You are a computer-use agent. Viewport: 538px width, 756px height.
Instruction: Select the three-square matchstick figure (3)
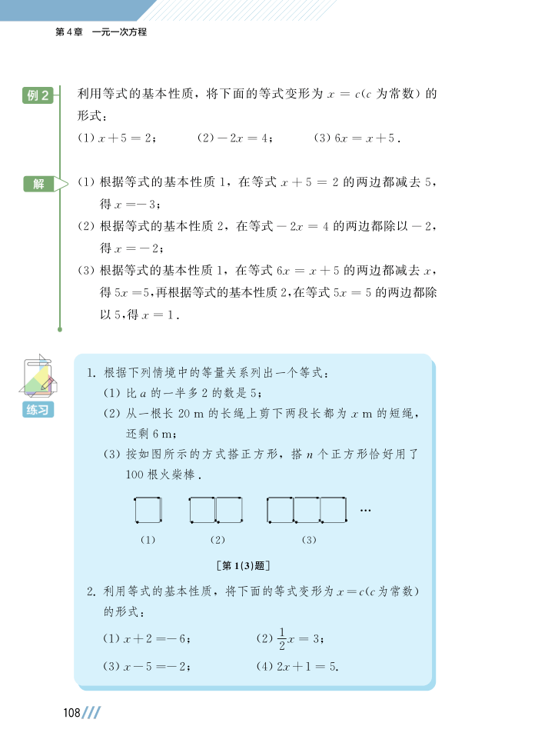point(307,510)
